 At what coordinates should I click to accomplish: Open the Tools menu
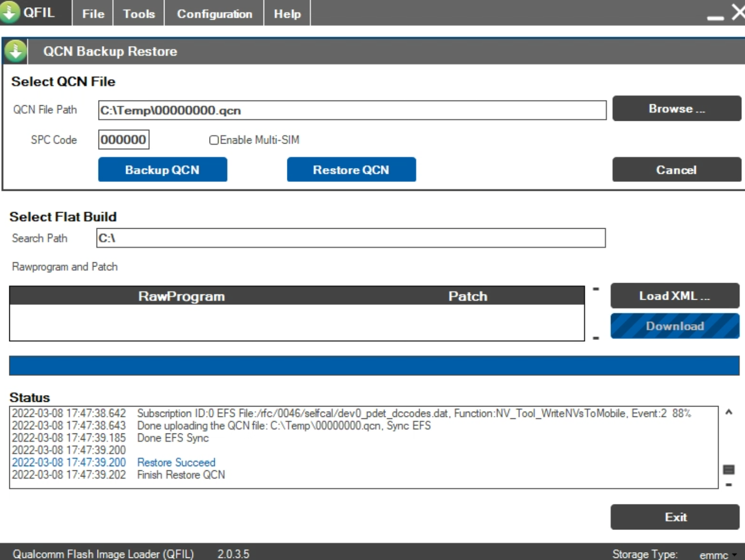[139, 13]
